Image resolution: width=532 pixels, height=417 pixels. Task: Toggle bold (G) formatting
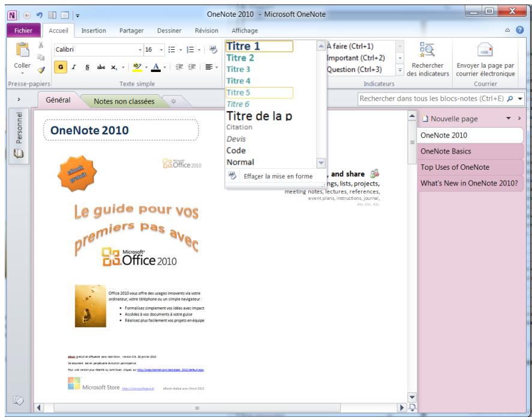point(61,67)
